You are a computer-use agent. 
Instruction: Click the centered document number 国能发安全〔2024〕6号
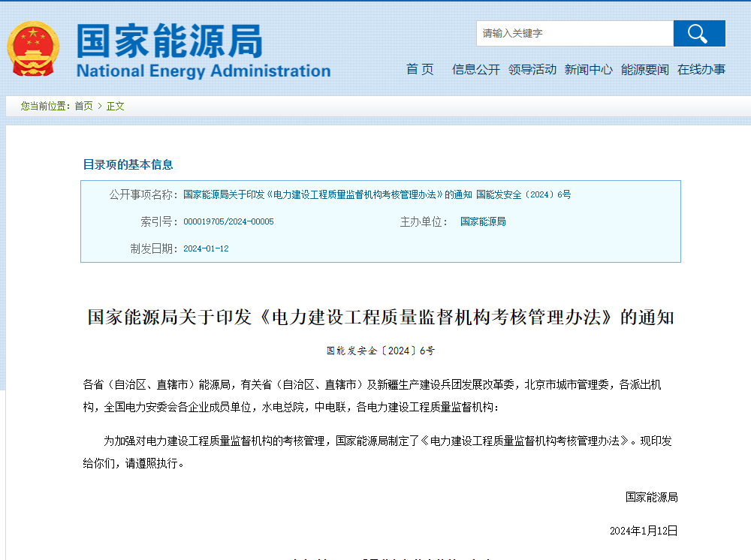coord(380,351)
